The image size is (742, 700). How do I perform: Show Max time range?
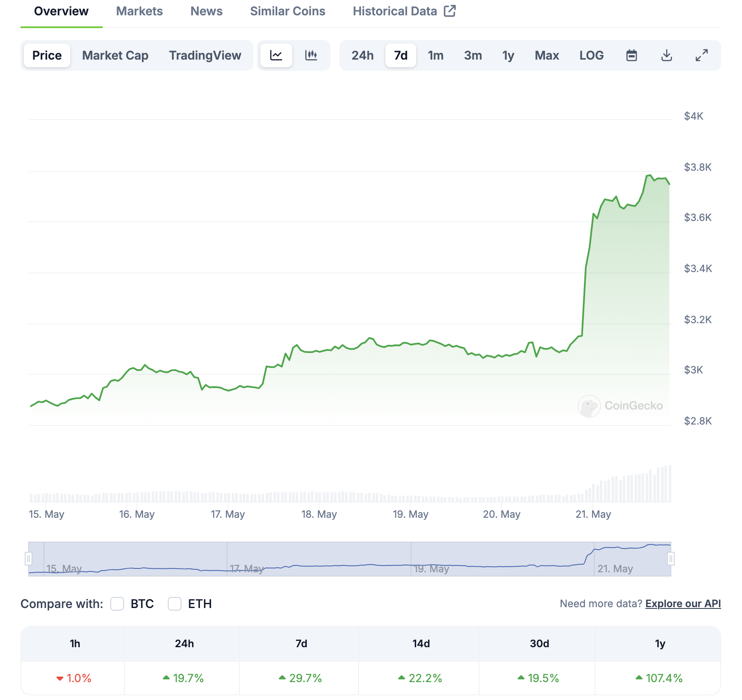[x=547, y=55]
